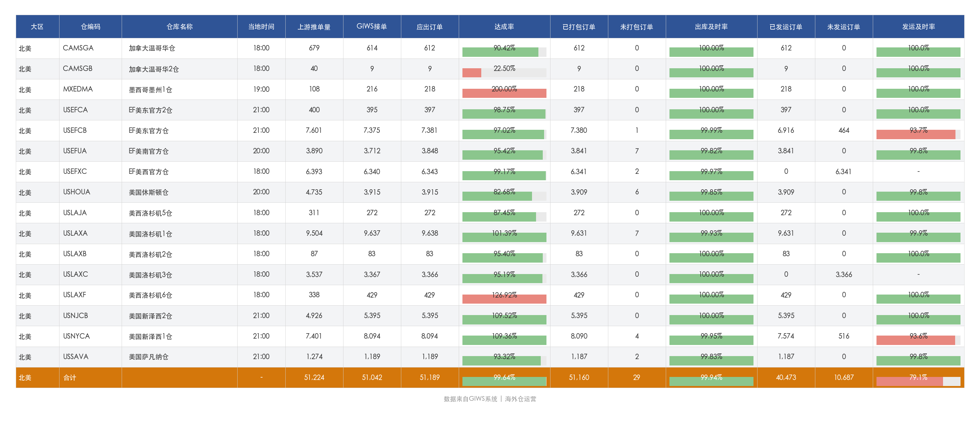Image resolution: width=980 pixels, height=424 pixels.
Task: Click warehouse name 加拿大温哥华仓
Action: point(152,48)
